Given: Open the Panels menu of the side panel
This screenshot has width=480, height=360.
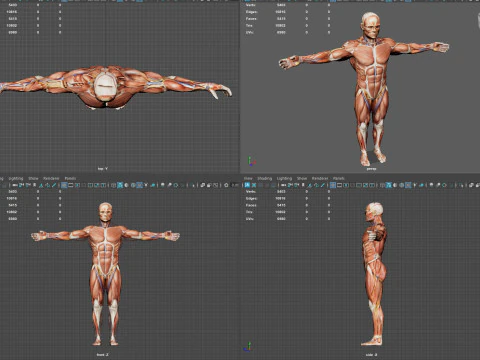Looking at the screenshot, I should coord(338,178).
